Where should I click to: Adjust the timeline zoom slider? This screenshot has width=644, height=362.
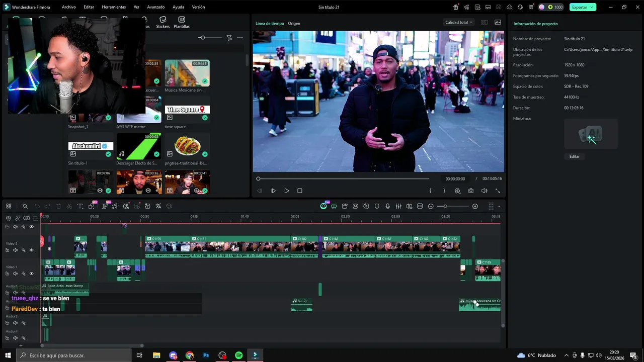pos(452,206)
